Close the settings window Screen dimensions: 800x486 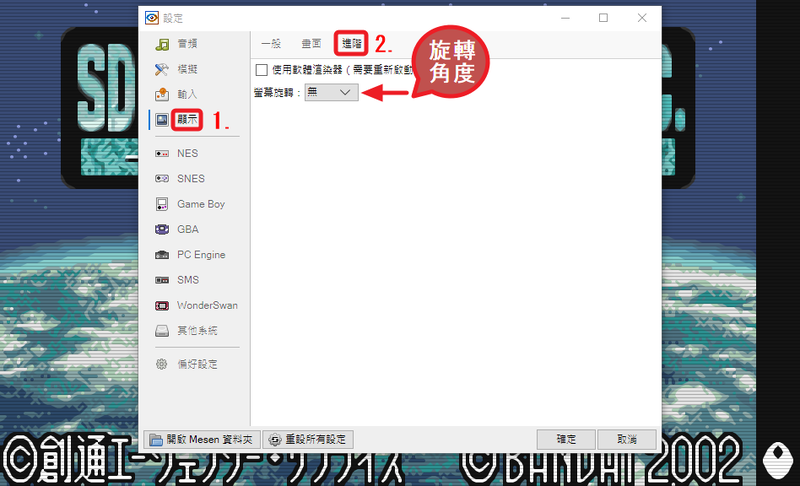point(642,18)
